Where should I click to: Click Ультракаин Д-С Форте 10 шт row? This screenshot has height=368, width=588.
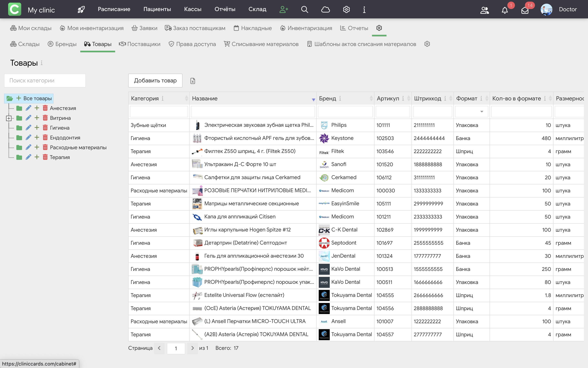pyautogui.click(x=356, y=164)
